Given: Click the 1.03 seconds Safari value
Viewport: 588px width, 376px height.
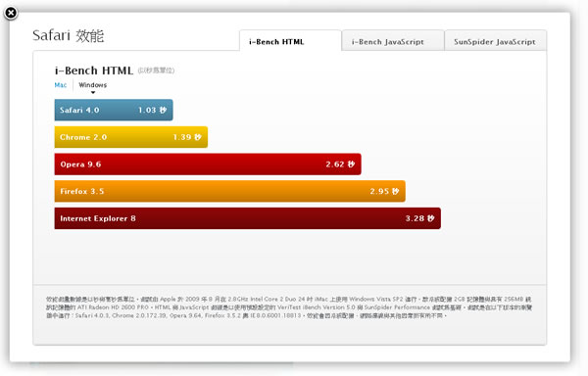Looking at the screenshot, I should tap(152, 110).
